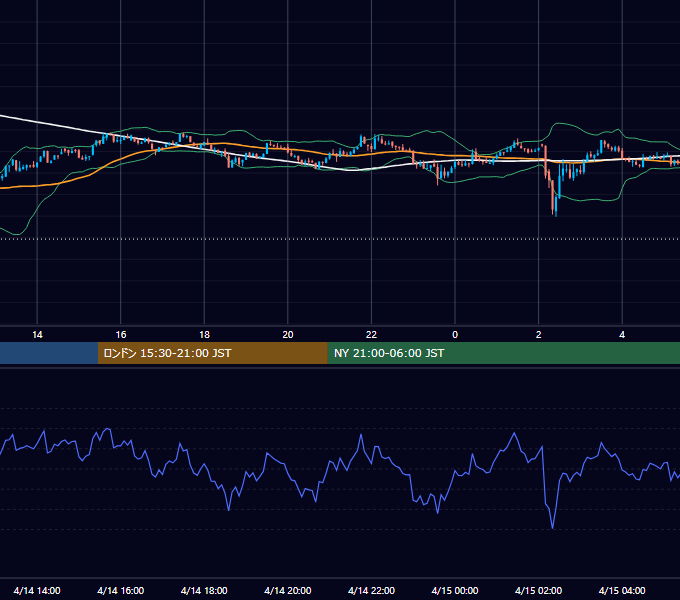
Task: Click the 4/14 20:00 date label
Action: coord(288,590)
